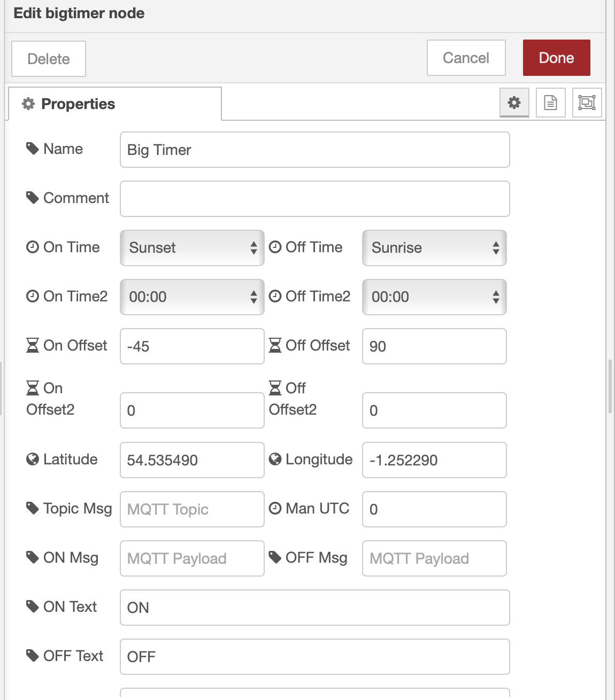Open node properties gear icon

tap(514, 103)
